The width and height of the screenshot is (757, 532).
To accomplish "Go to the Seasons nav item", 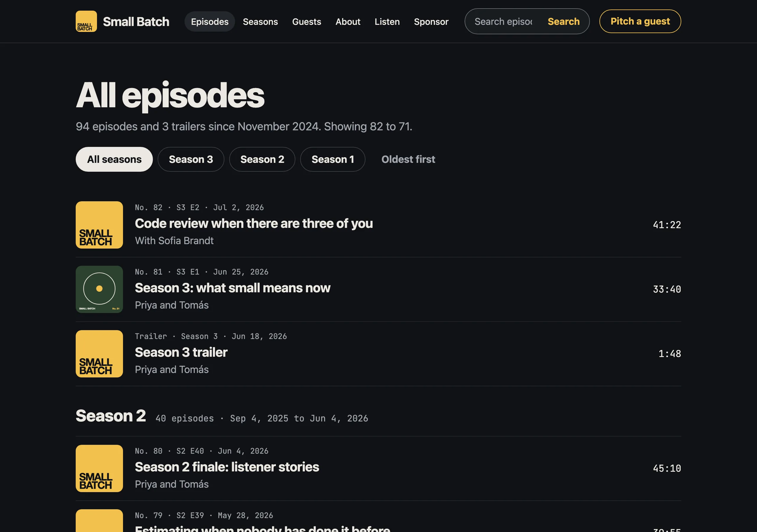I will pos(260,21).
